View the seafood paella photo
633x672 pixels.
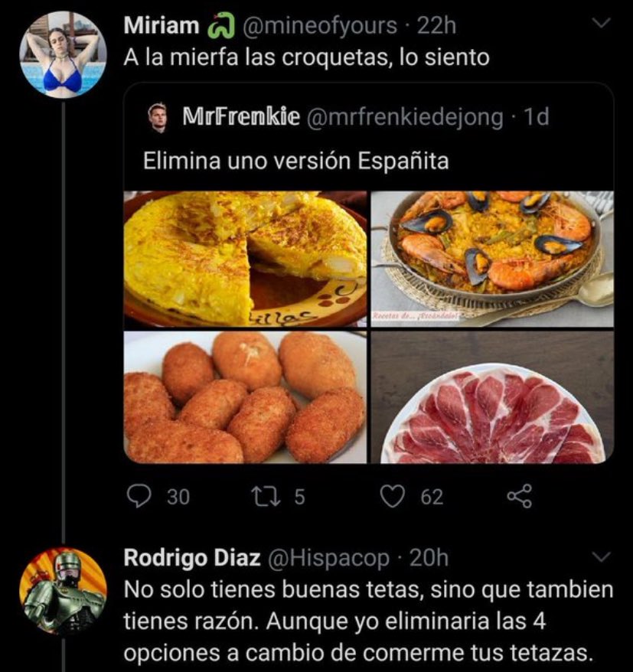pyautogui.click(x=492, y=259)
